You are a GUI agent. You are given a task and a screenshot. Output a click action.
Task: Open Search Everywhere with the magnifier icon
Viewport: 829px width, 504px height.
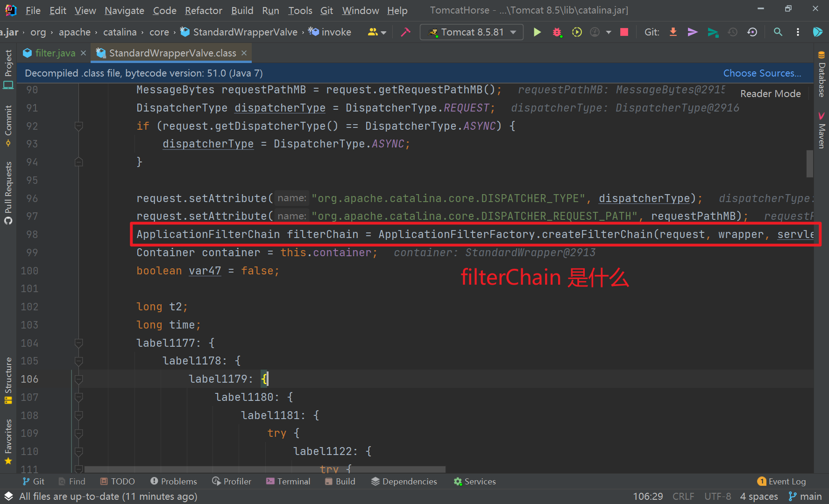[x=778, y=32]
